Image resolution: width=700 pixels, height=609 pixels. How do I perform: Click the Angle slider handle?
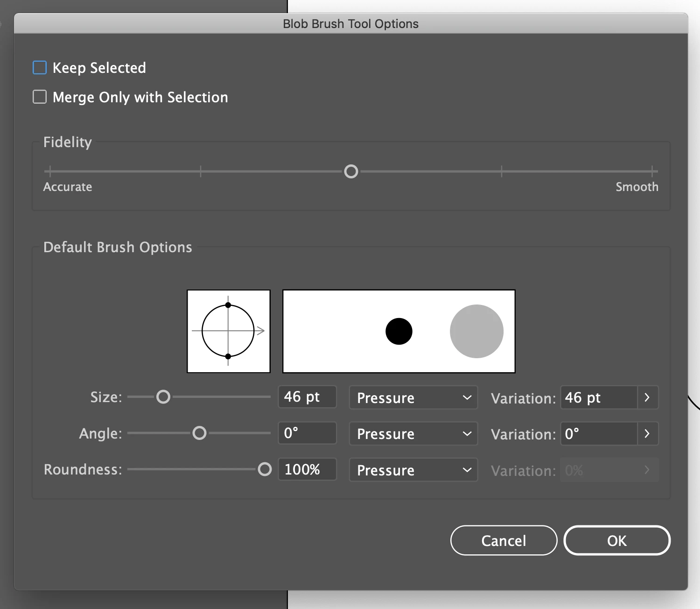199,433
